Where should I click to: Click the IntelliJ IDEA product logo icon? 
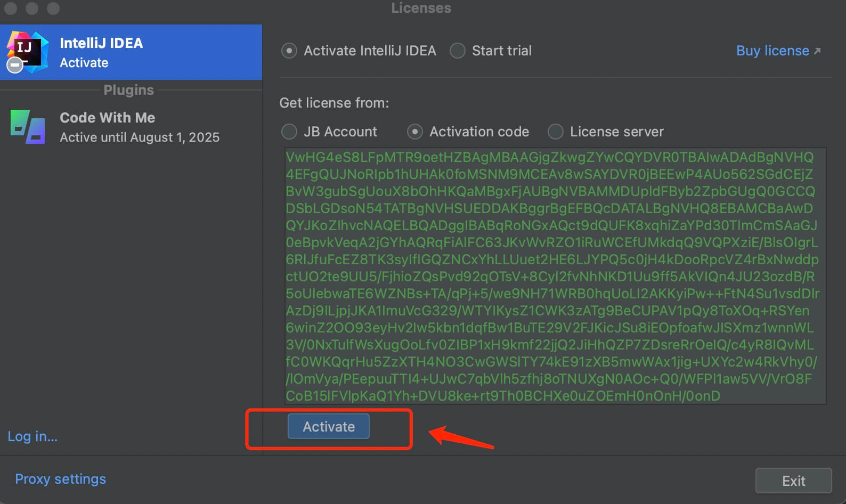(27, 52)
